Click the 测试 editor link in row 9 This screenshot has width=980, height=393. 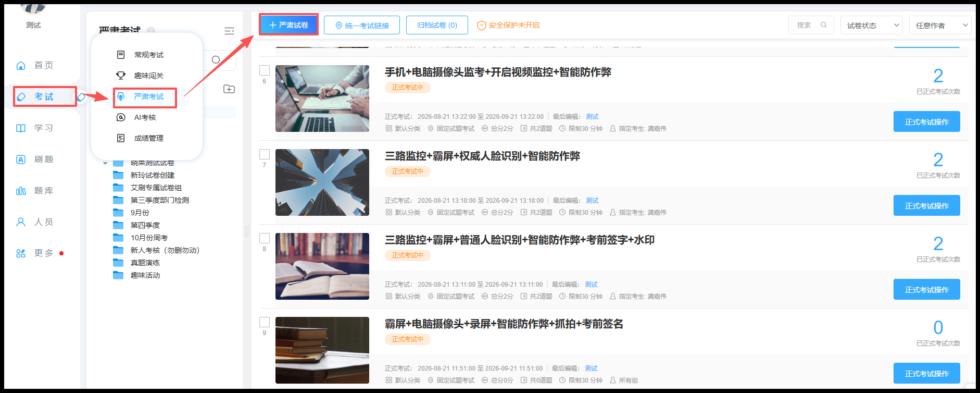click(591, 369)
